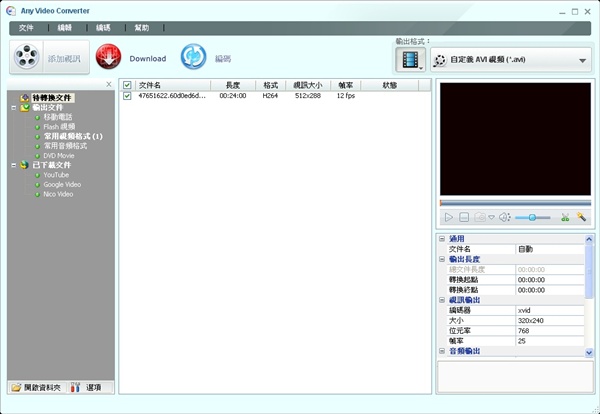Open the 文件 menu

[26, 28]
